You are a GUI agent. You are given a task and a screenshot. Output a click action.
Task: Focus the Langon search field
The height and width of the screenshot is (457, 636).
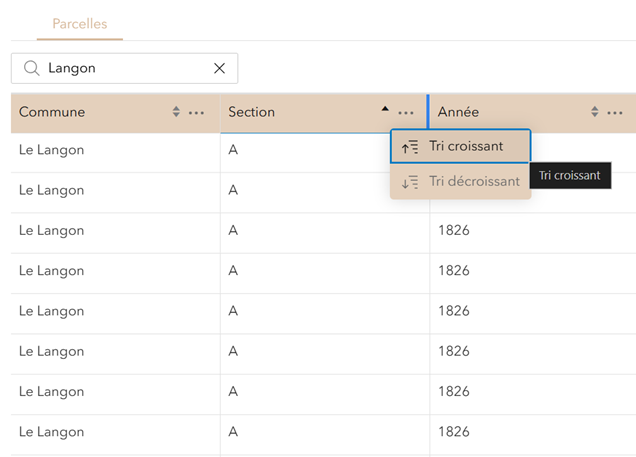(125, 68)
